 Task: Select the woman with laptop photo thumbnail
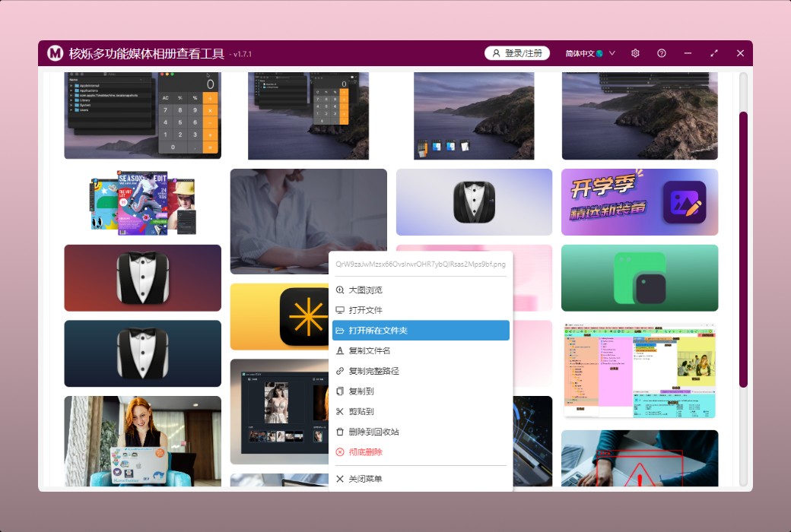(x=142, y=441)
